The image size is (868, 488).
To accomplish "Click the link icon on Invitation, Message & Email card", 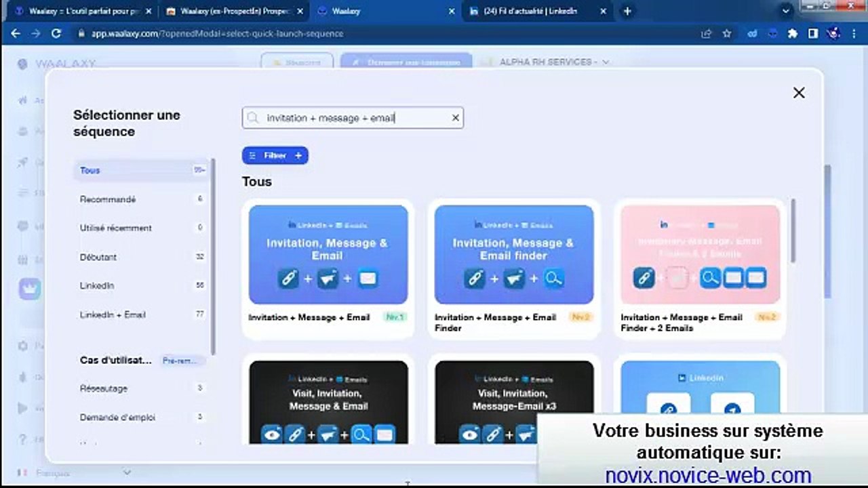I will [x=288, y=279].
